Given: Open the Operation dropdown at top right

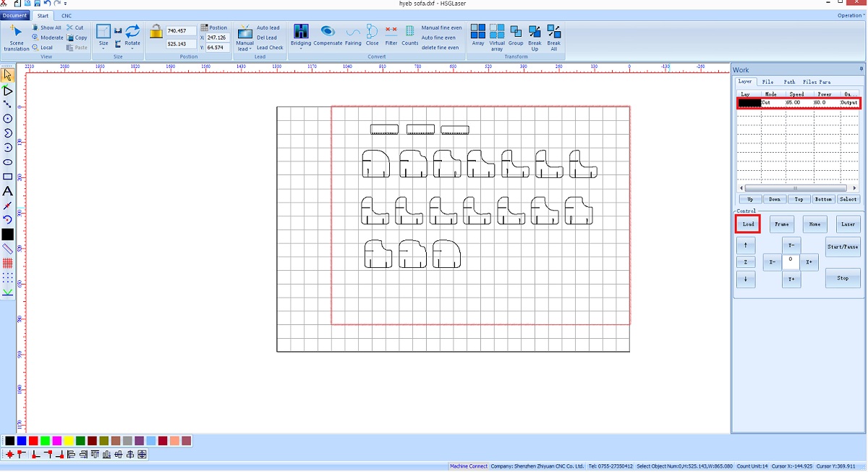Looking at the screenshot, I should click(x=851, y=15).
